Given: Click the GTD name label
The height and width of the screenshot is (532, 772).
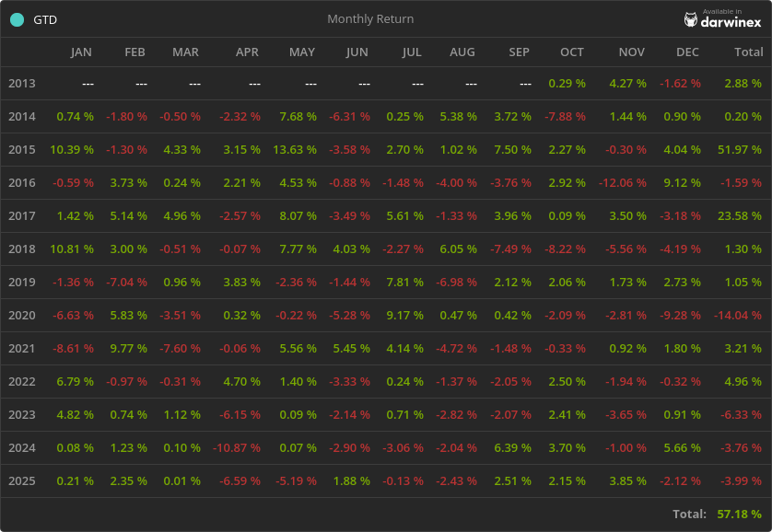Looking at the screenshot, I should 45,19.
